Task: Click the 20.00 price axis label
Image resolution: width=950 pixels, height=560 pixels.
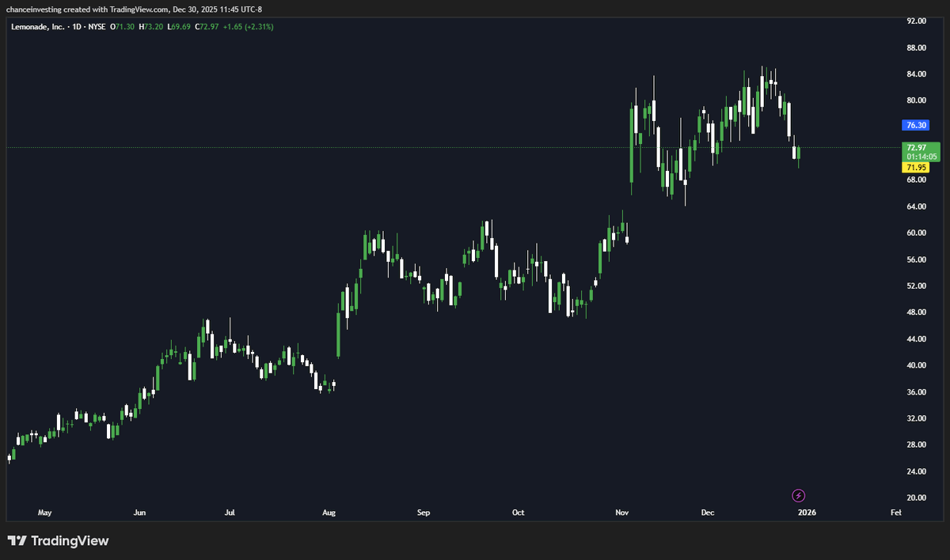Action: 917,498
